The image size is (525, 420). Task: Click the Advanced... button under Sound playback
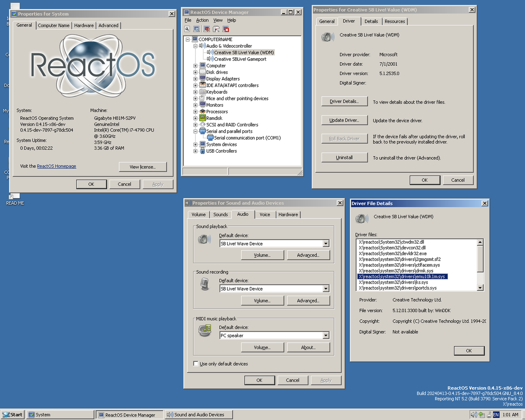(x=308, y=255)
